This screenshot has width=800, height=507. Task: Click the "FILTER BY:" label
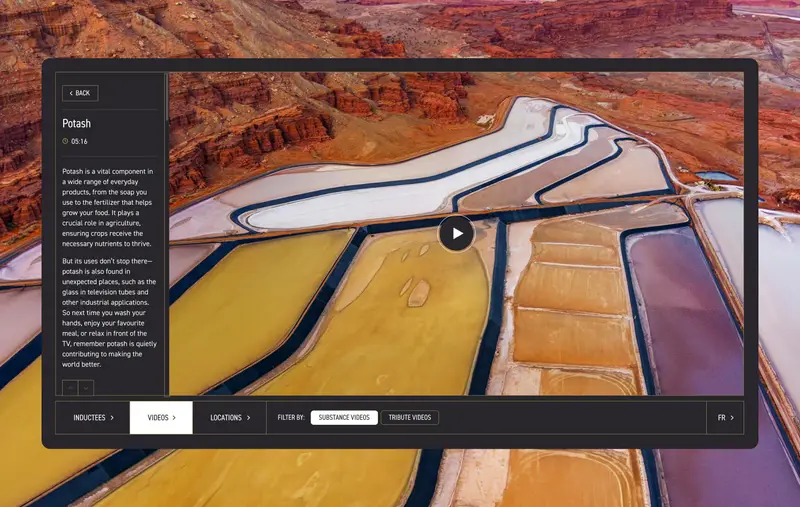tap(291, 418)
